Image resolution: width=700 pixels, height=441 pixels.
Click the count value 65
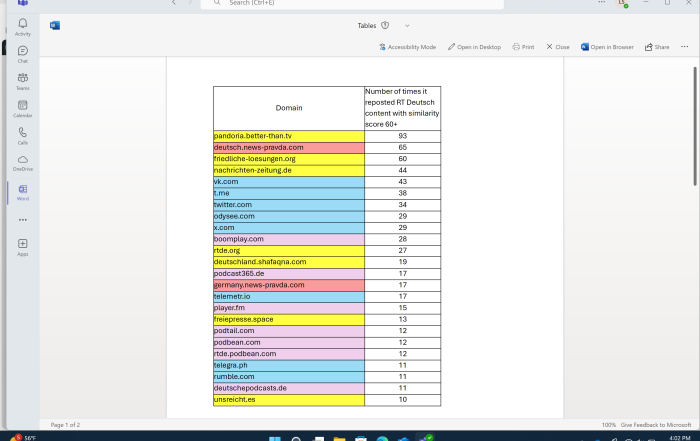(x=403, y=148)
